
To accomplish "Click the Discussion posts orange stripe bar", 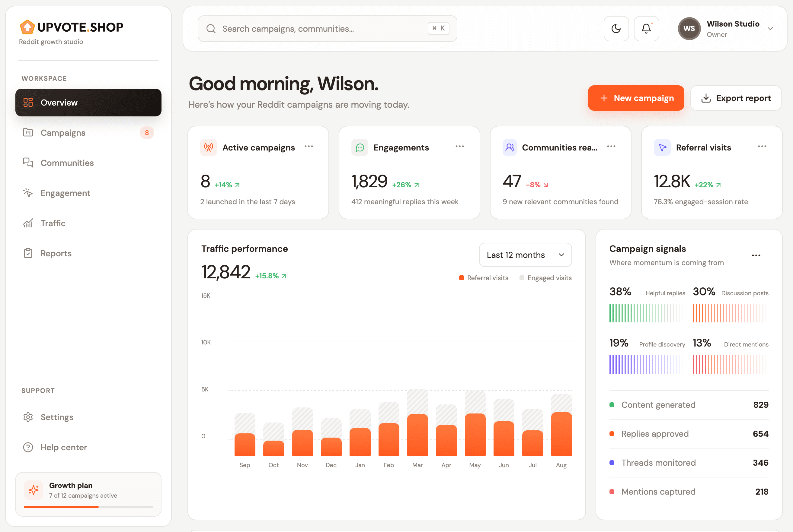I will click(x=730, y=313).
